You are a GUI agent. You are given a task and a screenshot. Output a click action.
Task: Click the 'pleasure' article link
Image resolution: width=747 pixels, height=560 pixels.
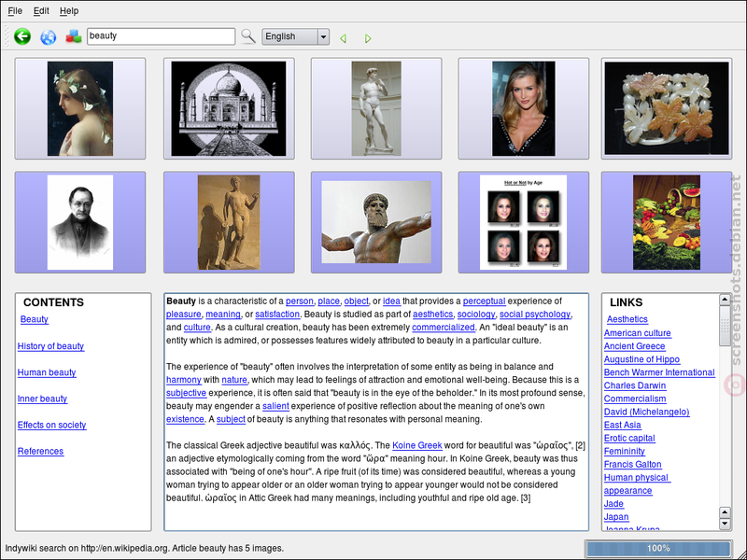tap(184, 315)
